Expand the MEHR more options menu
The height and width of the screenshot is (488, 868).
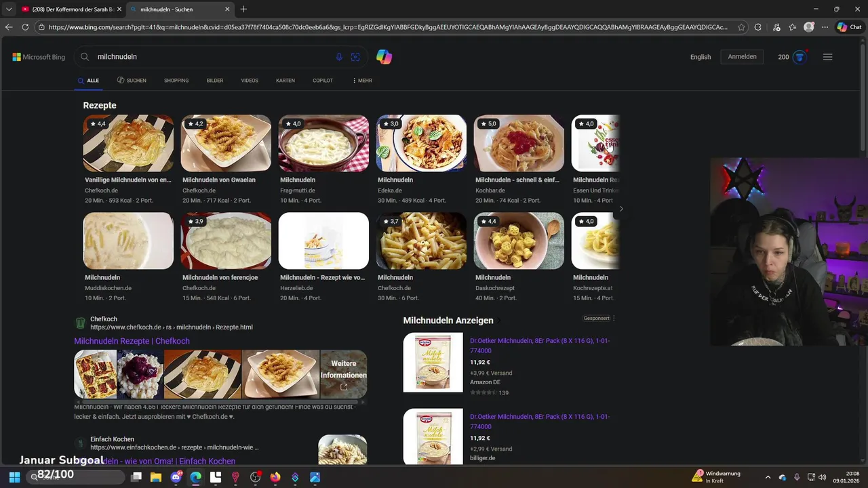tap(362, 81)
